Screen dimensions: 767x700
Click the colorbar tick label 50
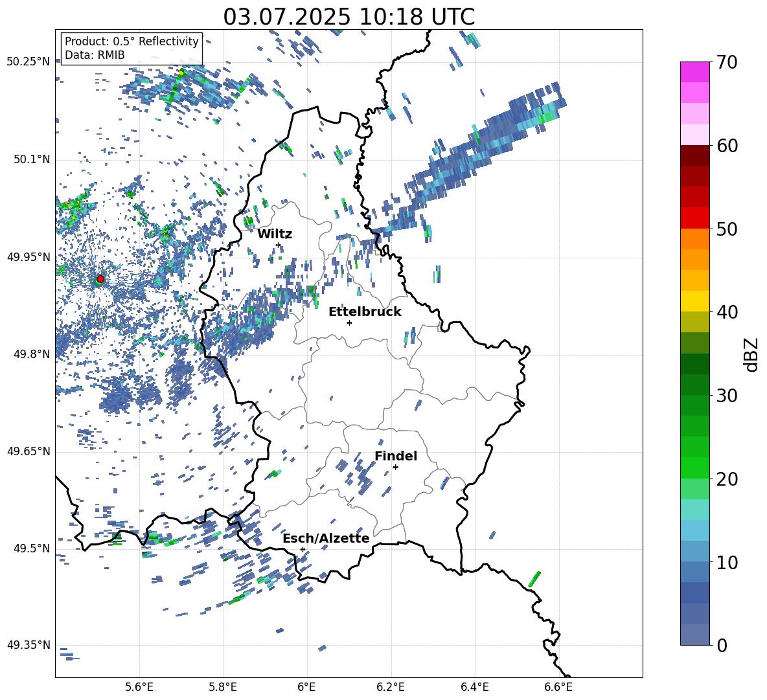[x=727, y=229]
